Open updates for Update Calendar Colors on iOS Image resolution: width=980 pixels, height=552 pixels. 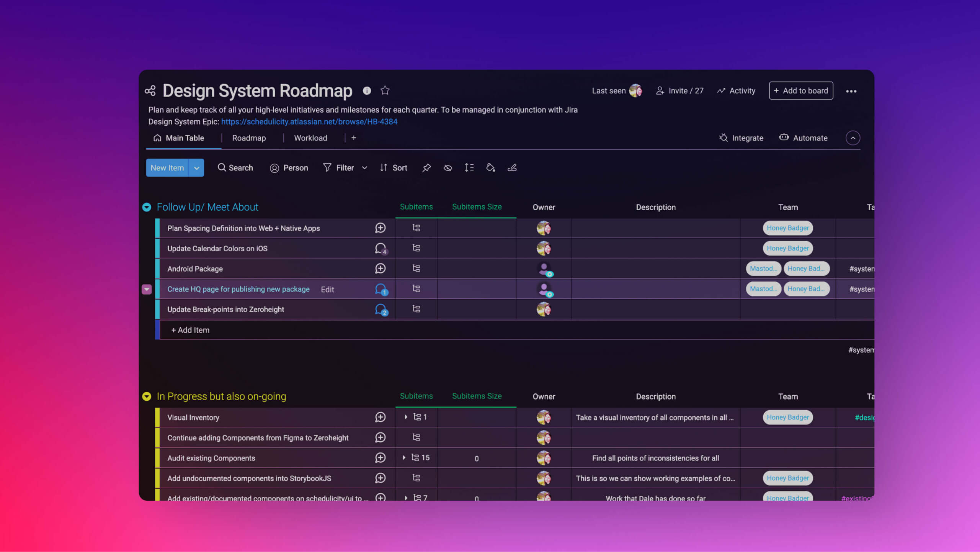point(381,249)
